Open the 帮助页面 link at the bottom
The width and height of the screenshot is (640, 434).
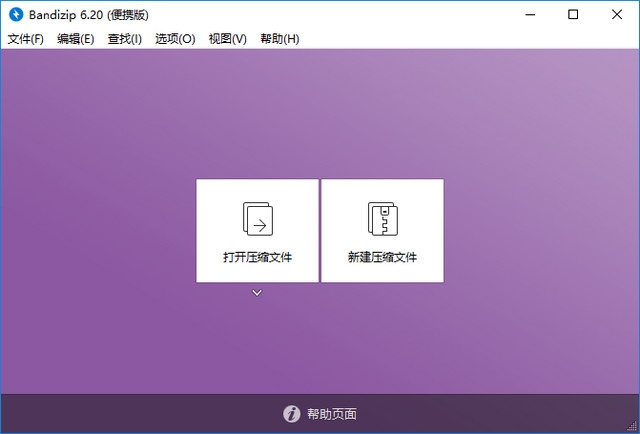[x=331, y=414]
